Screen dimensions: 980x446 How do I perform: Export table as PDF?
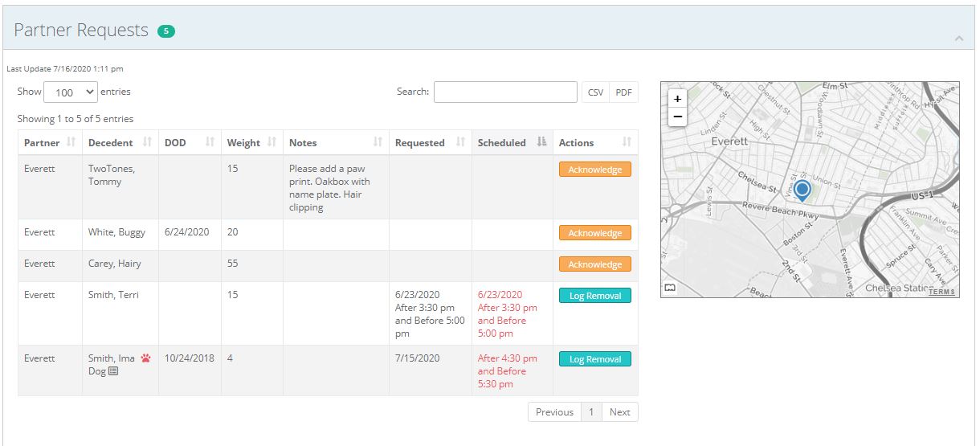pyautogui.click(x=623, y=92)
